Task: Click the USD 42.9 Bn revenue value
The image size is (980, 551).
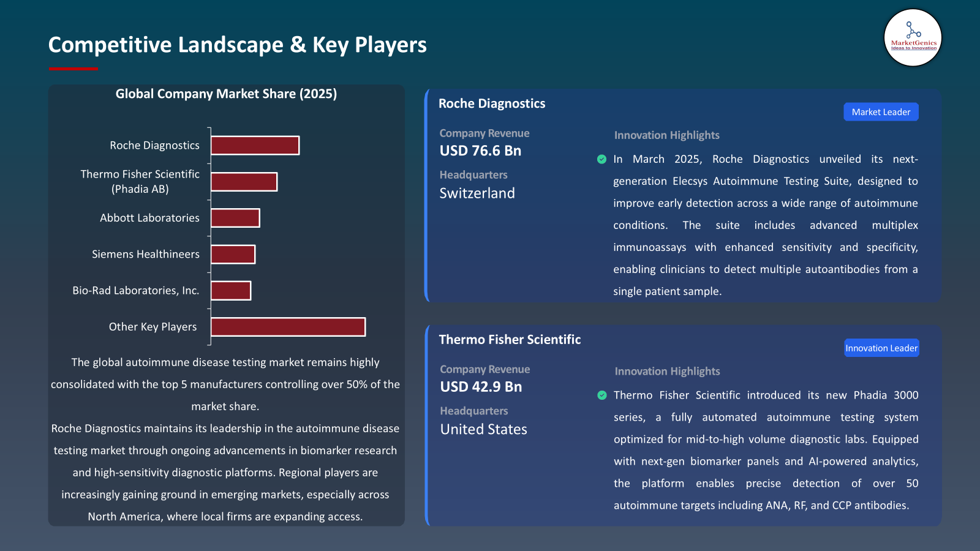Action: 481,387
